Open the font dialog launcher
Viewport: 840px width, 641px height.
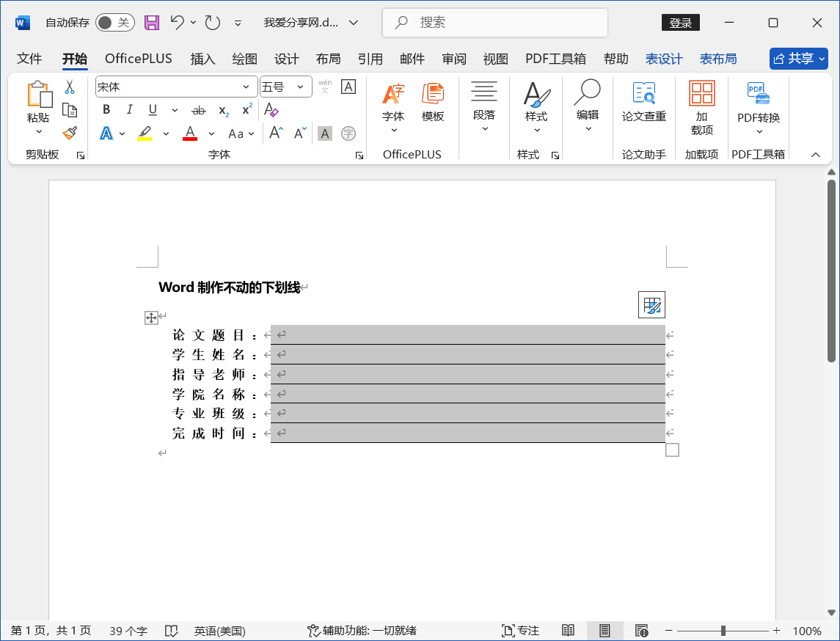(x=359, y=155)
